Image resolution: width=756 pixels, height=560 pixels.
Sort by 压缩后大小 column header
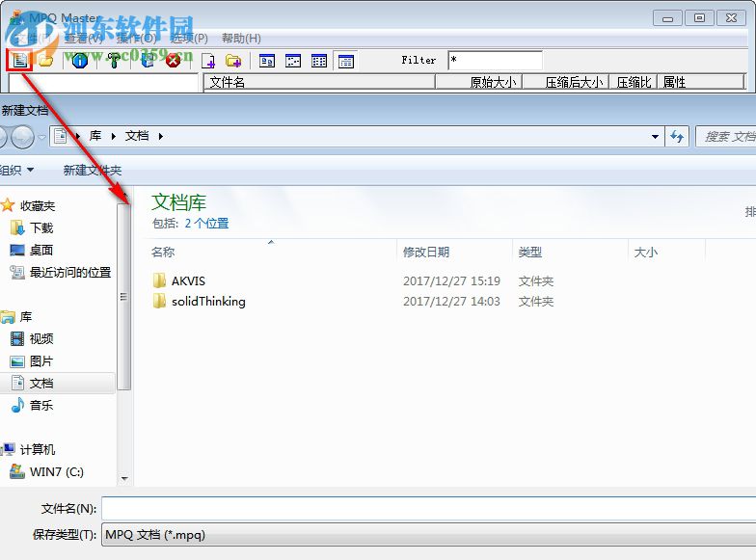[566, 82]
